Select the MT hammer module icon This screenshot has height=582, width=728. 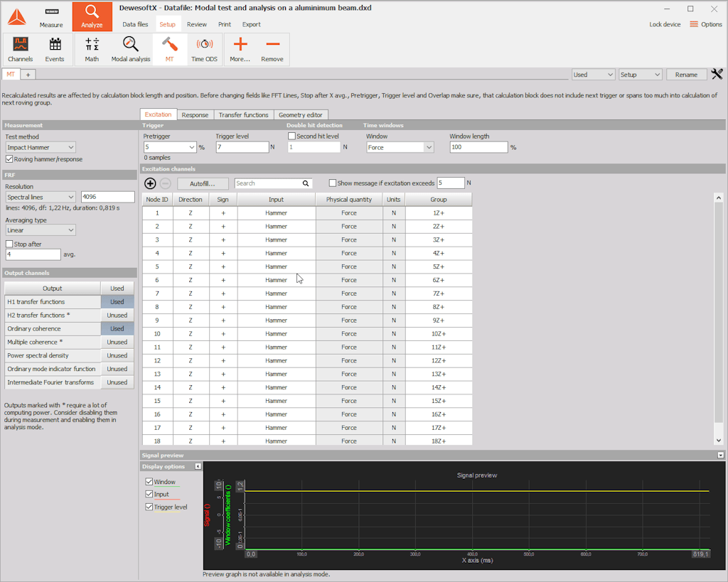pos(169,49)
